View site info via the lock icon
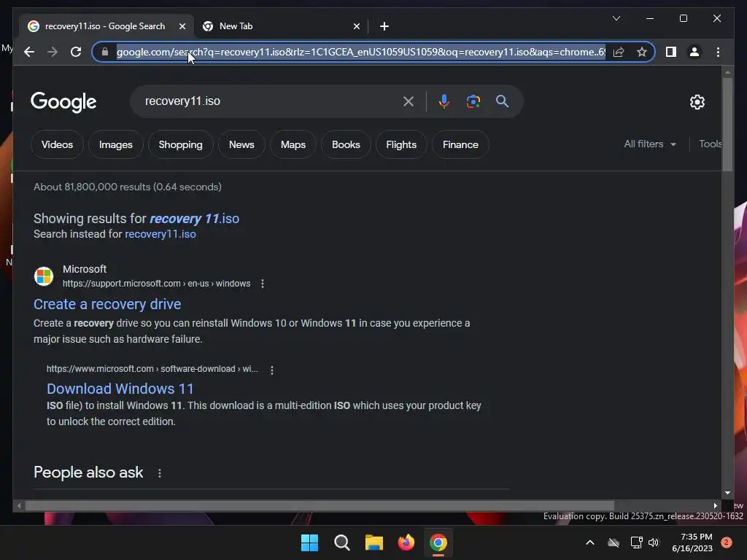 tap(105, 52)
